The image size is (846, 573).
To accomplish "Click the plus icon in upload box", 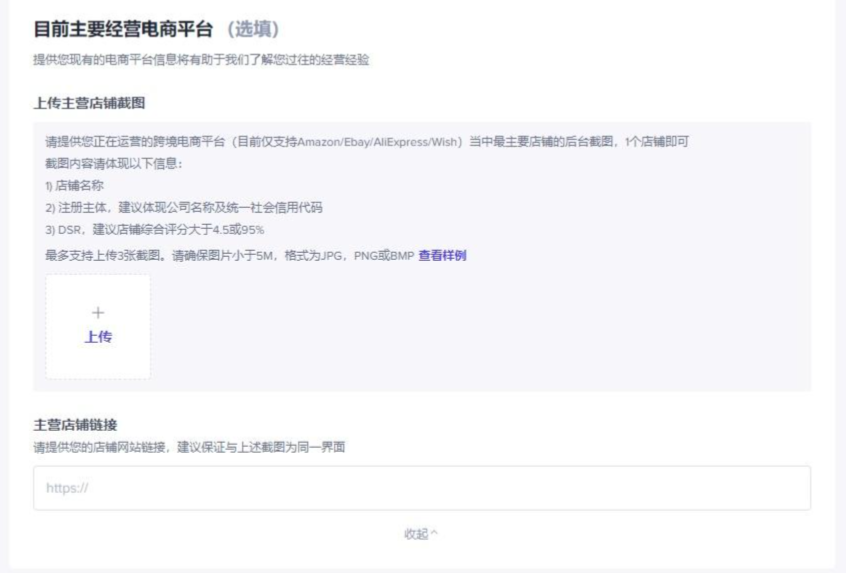I will (x=98, y=313).
